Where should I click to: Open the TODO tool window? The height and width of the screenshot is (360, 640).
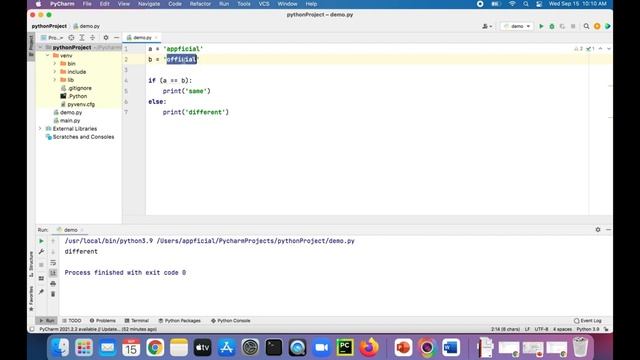(72, 321)
